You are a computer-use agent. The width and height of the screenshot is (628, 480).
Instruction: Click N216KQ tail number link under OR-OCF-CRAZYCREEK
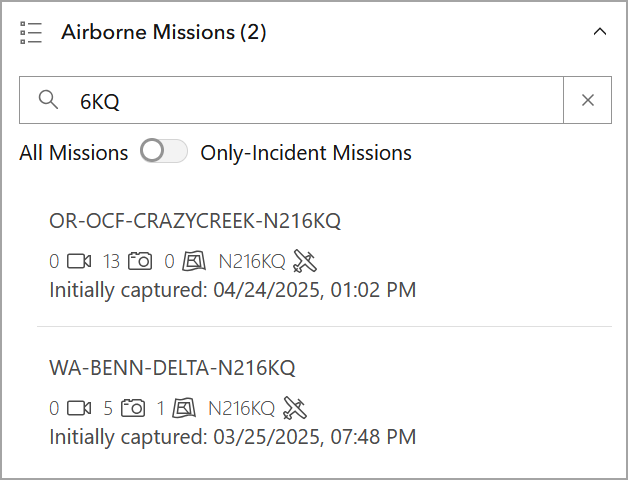(251, 262)
